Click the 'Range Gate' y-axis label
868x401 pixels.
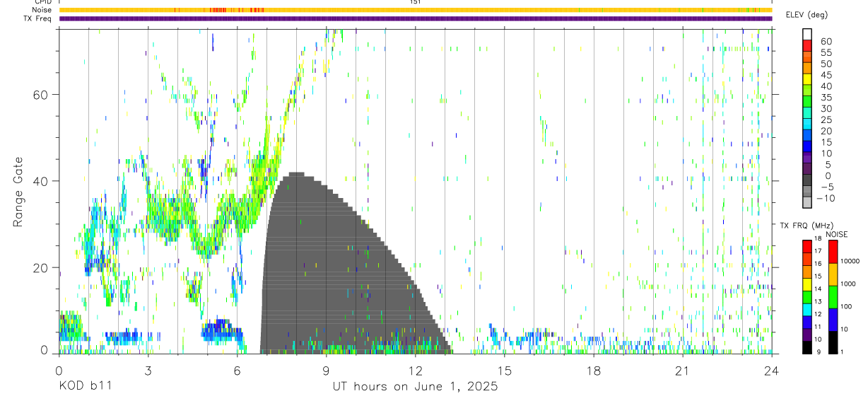tap(18, 192)
